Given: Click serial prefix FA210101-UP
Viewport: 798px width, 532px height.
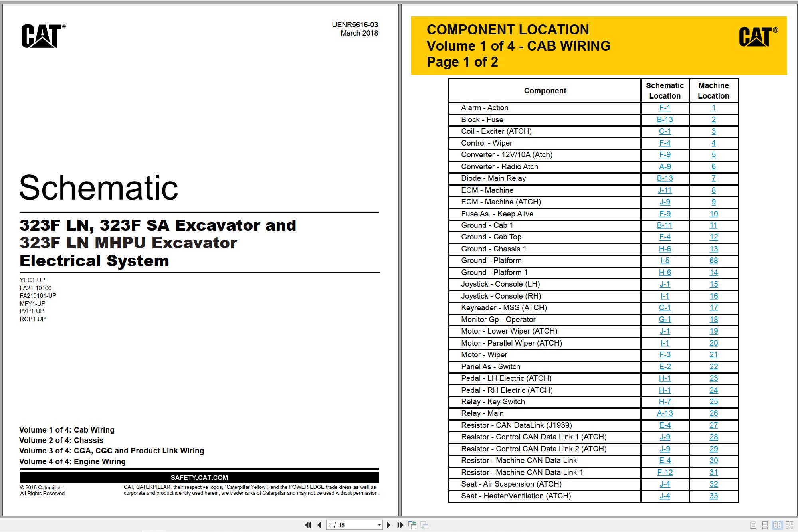Looking at the screenshot, I should [x=38, y=296].
